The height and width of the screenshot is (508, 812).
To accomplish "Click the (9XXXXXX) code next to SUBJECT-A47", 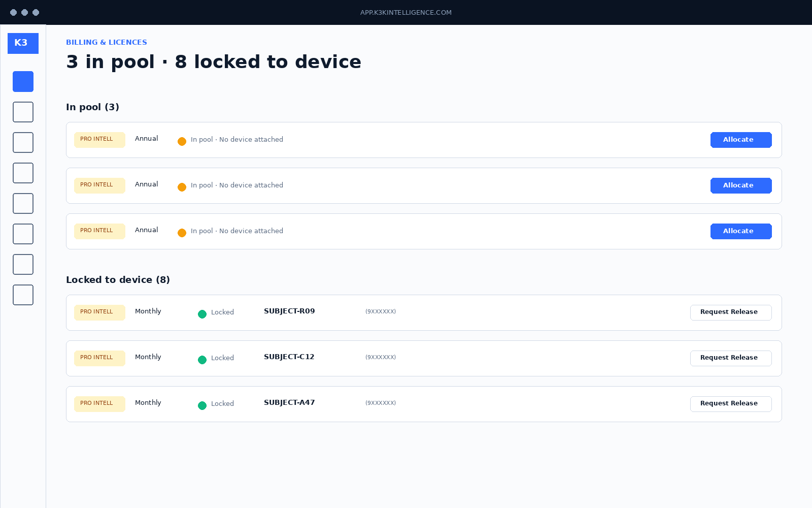I will click(x=381, y=403).
